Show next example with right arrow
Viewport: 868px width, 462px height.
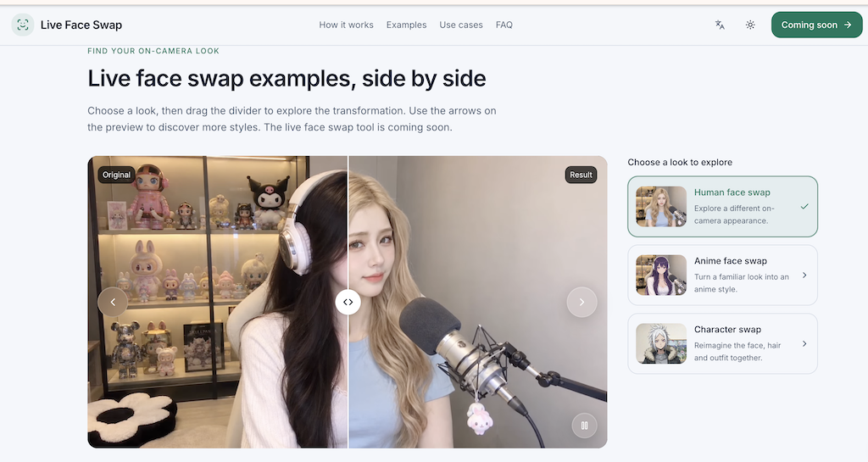tap(581, 302)
